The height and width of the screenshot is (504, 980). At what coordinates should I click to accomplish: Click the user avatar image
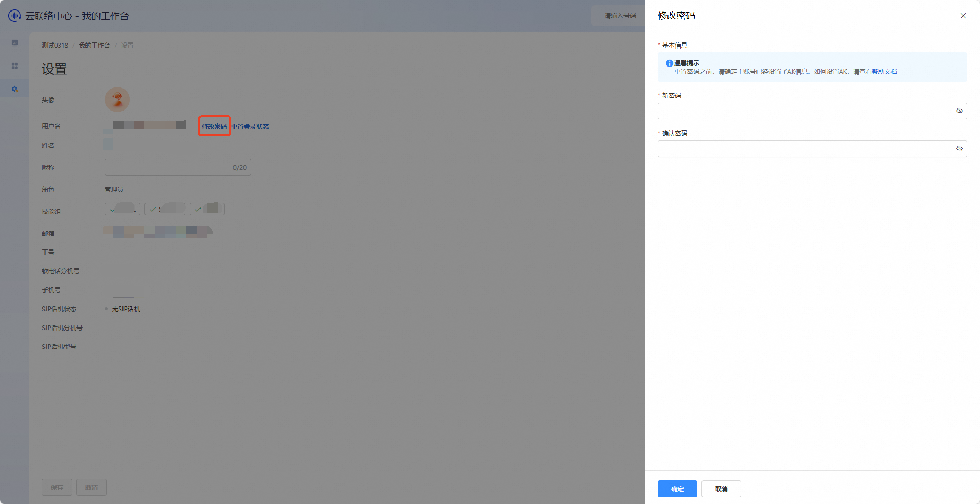coord(117,100)
